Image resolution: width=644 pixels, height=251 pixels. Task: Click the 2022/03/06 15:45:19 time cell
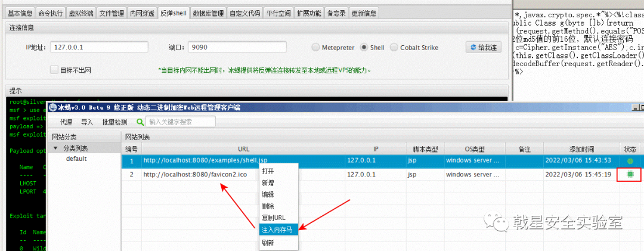pyautogui.click(x=578, y=175)
